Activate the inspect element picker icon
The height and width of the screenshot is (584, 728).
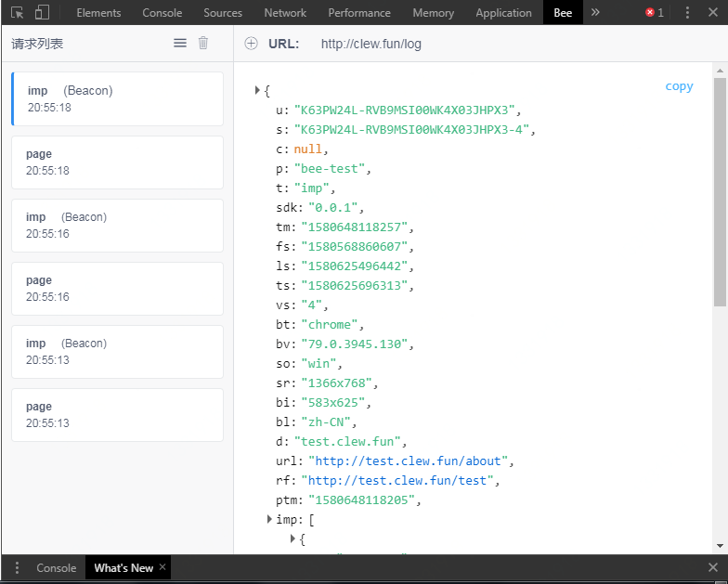pos(17,13)
